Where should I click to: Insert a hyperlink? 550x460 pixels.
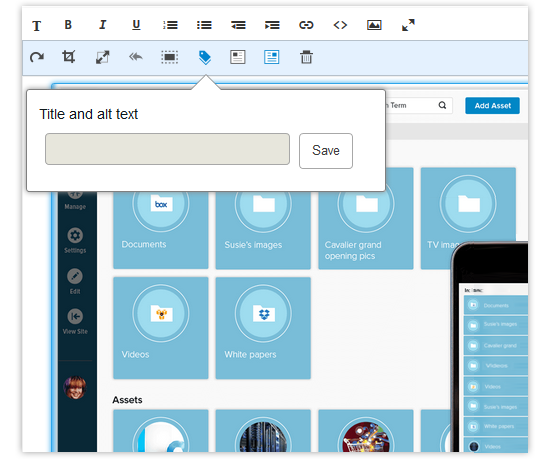click(306, 25)
